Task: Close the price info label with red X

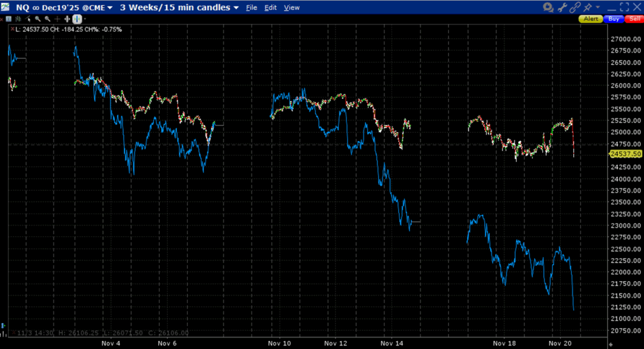Action: point(12,29)
